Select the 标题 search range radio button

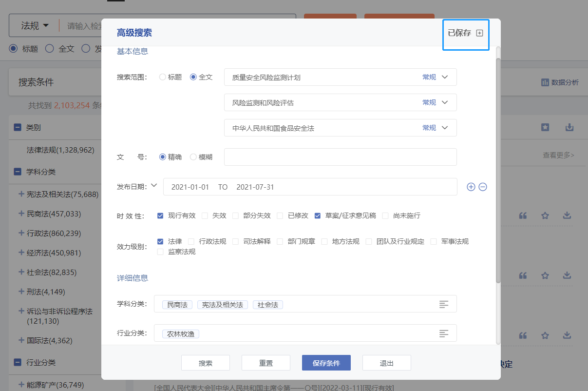coord(163,77)
